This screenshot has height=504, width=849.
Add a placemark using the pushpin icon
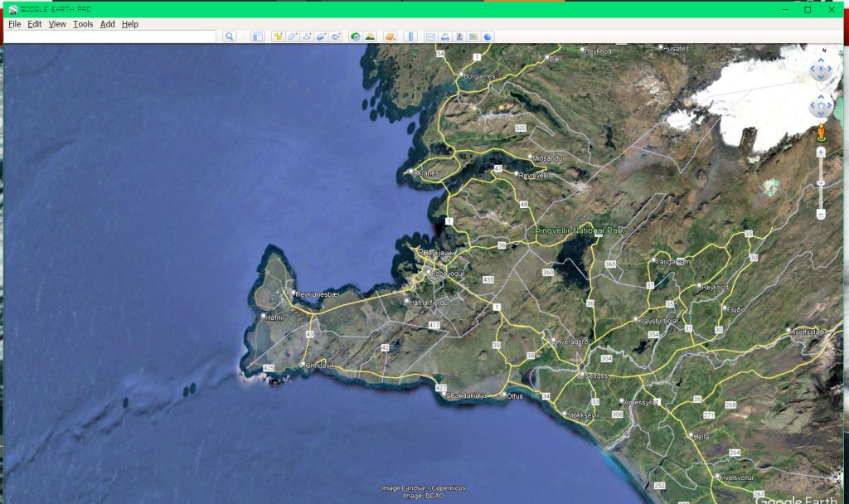point(279,36)
